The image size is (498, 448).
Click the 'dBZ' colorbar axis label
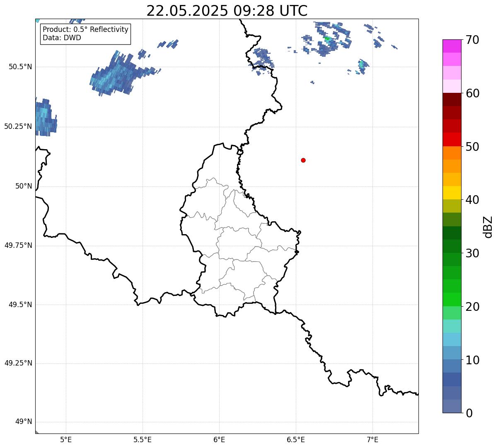(x=488, y=226)
